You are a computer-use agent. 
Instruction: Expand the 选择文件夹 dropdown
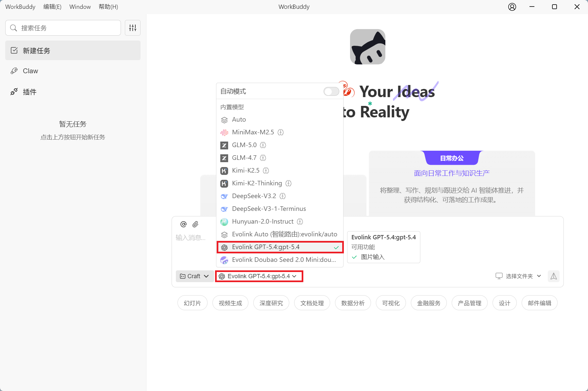tap(519, 276)
